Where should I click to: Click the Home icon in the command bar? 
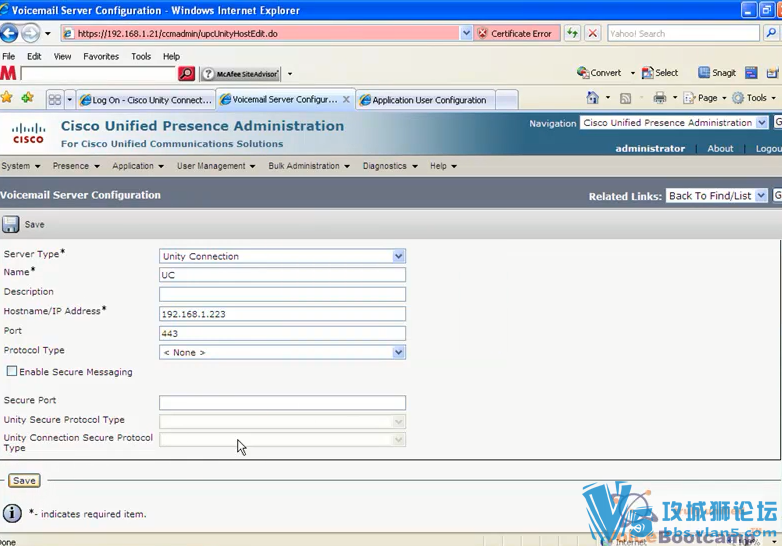tap(592, 98)
